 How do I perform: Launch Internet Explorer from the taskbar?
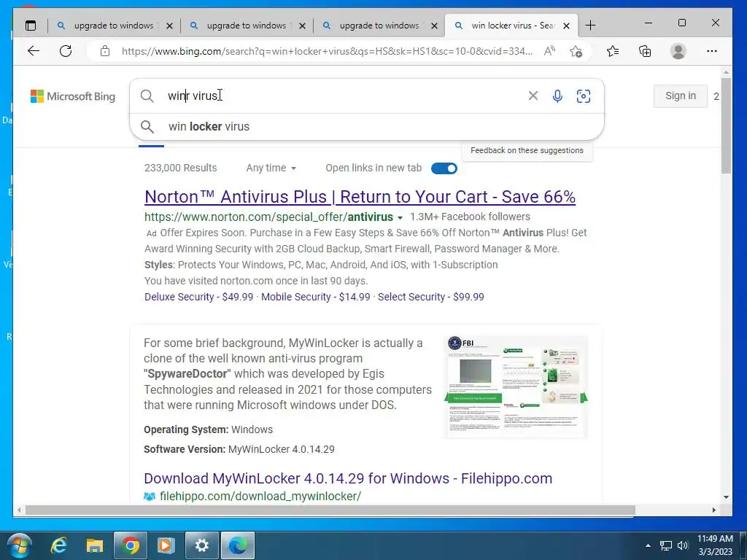[x=58, y=545]
